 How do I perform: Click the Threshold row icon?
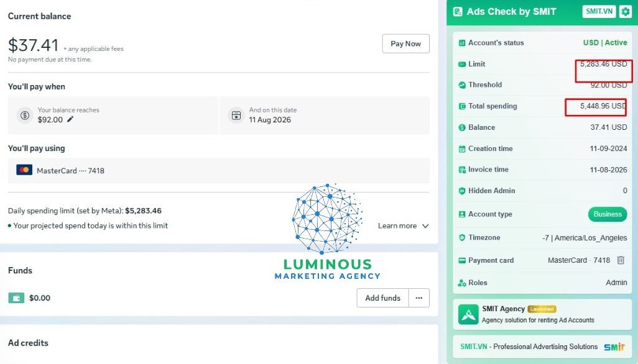462,85
